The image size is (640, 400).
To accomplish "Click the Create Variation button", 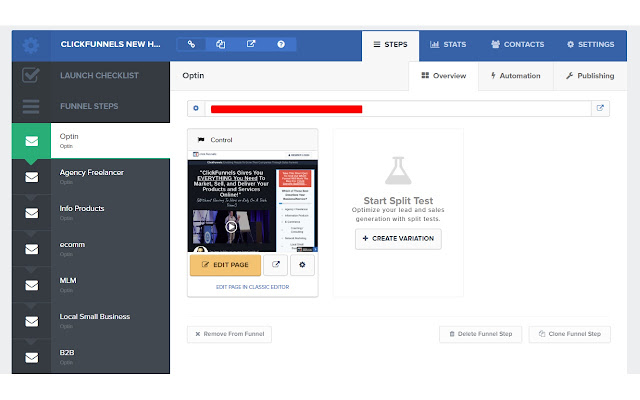I will [x=398, y=238].
